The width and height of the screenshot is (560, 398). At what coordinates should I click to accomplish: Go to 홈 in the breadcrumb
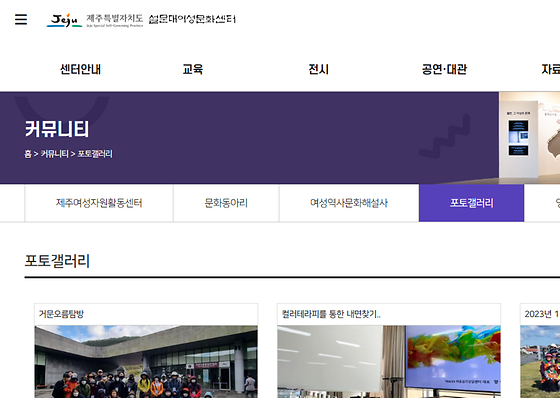click(28, 154)
